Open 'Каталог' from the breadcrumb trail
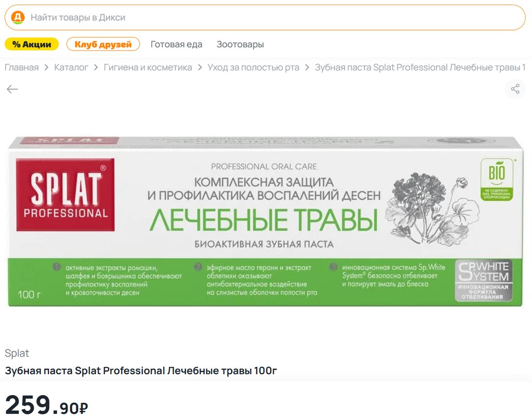 (71, 68)
